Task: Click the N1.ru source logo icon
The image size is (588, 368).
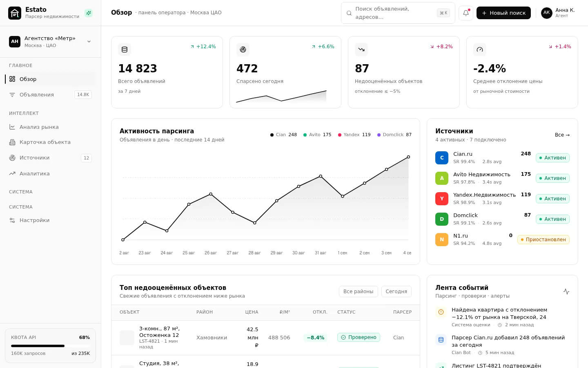Action: point(442,240)
